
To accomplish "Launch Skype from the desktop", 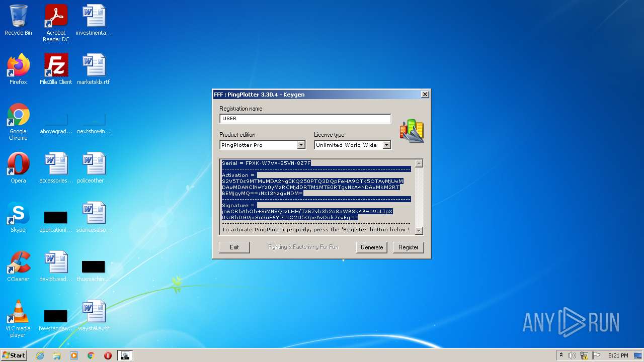I will pyautogui.click(x=18, y=217).
